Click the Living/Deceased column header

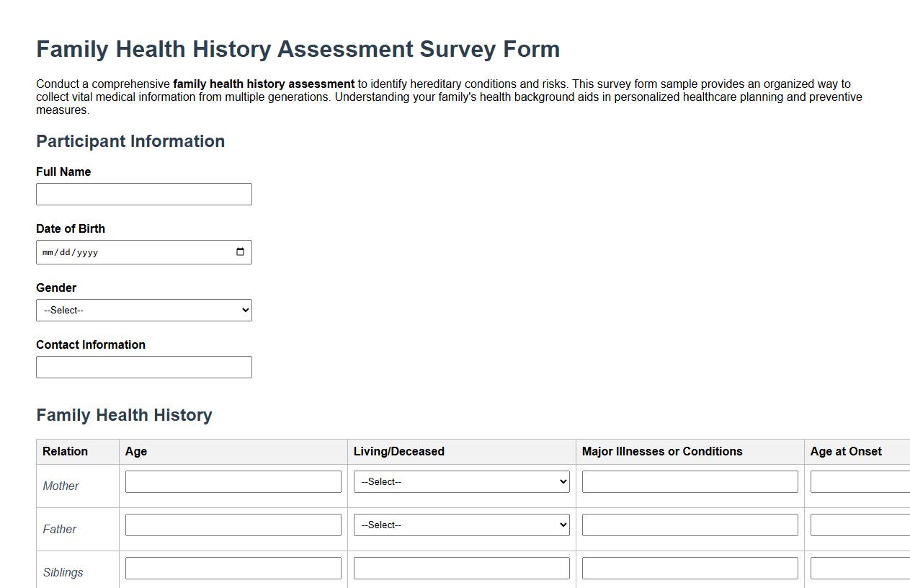pyautogui.click(x=398, y=452)
